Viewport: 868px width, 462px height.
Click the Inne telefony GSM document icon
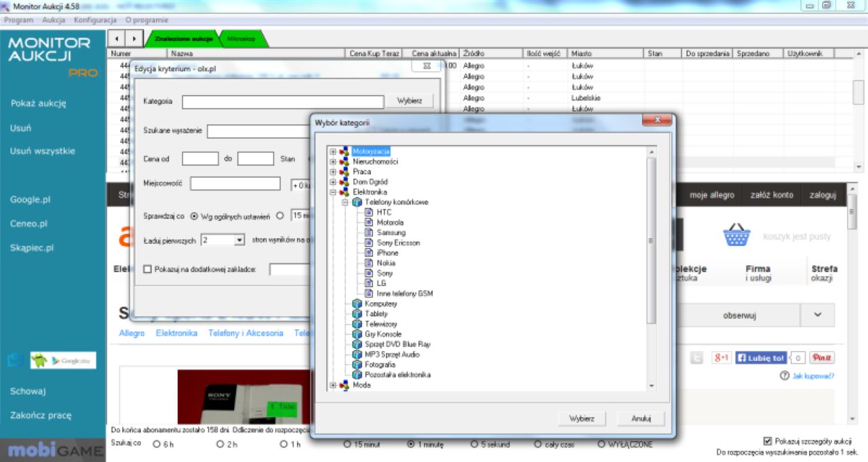369,294
